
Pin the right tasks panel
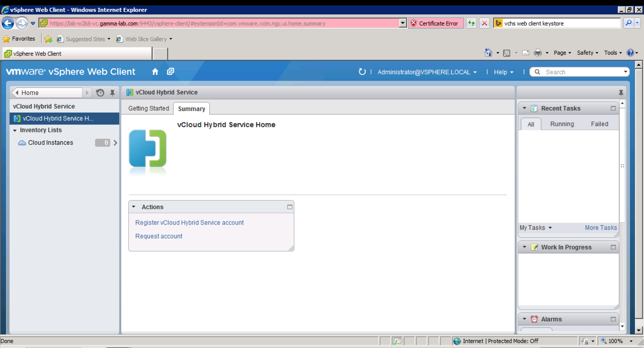tap(621, 93)
